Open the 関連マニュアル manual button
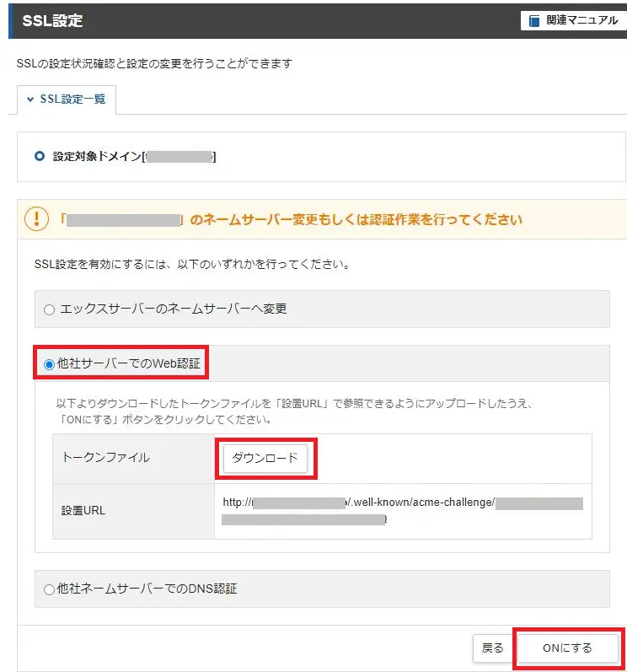 (572, 20)
